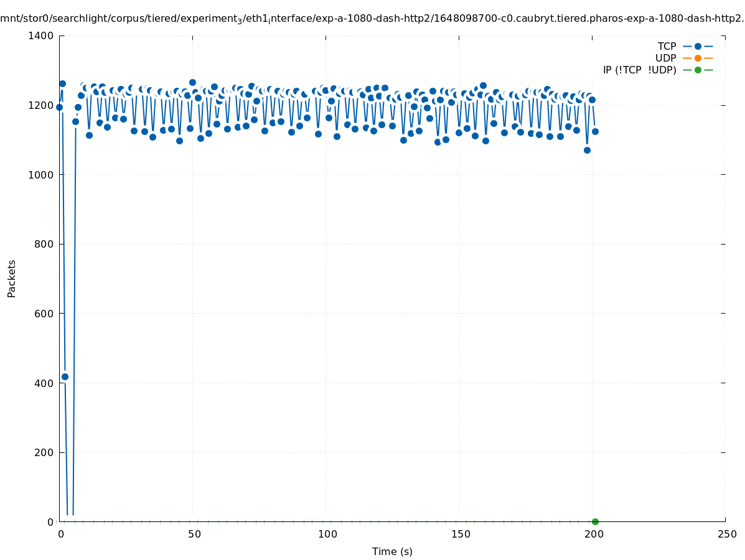This screenshot has height=560, width=745.
Task: Click the blue TCP legend marker
Action: point(698,46)
